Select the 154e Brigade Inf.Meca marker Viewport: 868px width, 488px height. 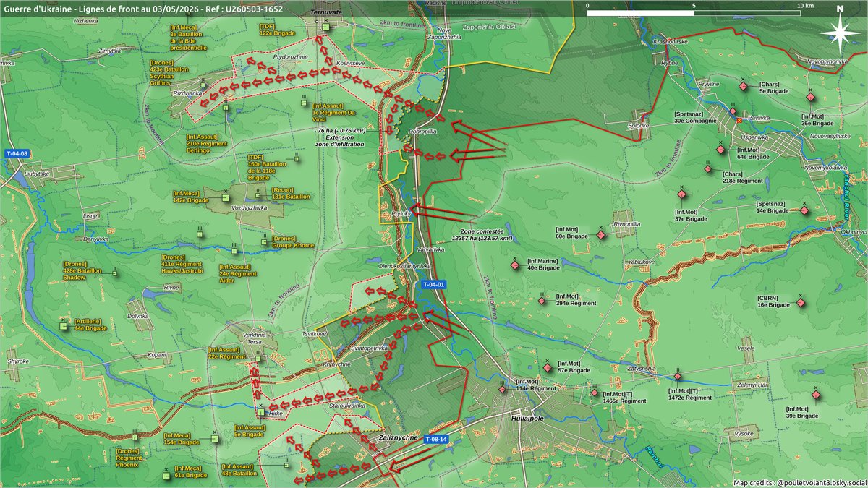coord(215,438)
